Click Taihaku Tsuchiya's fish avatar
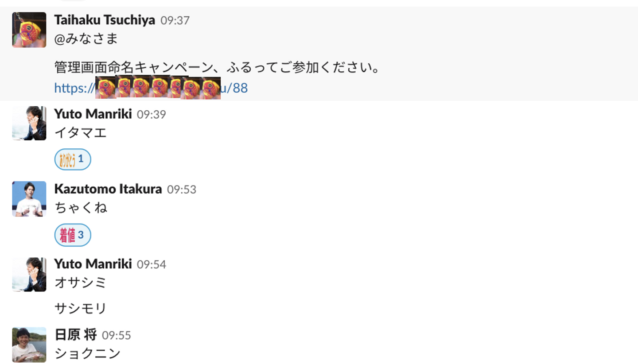 pyautogui.click(x=29, y=30)
